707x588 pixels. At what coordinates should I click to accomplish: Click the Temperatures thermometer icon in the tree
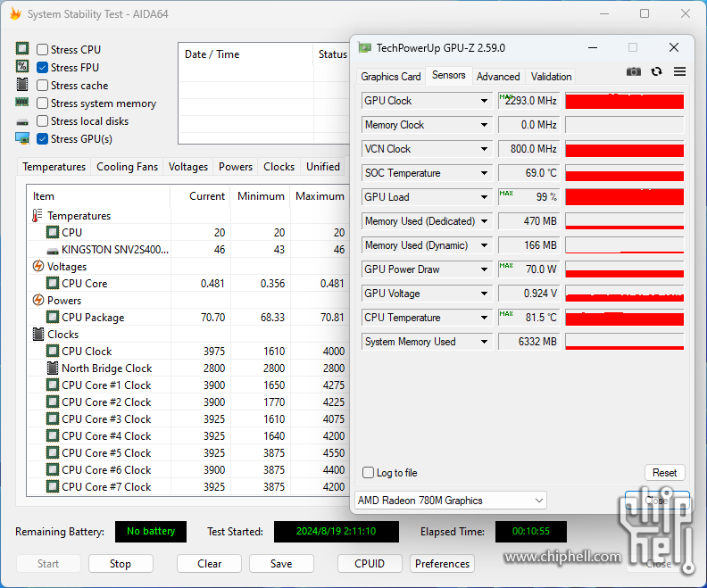pos(37,215)
